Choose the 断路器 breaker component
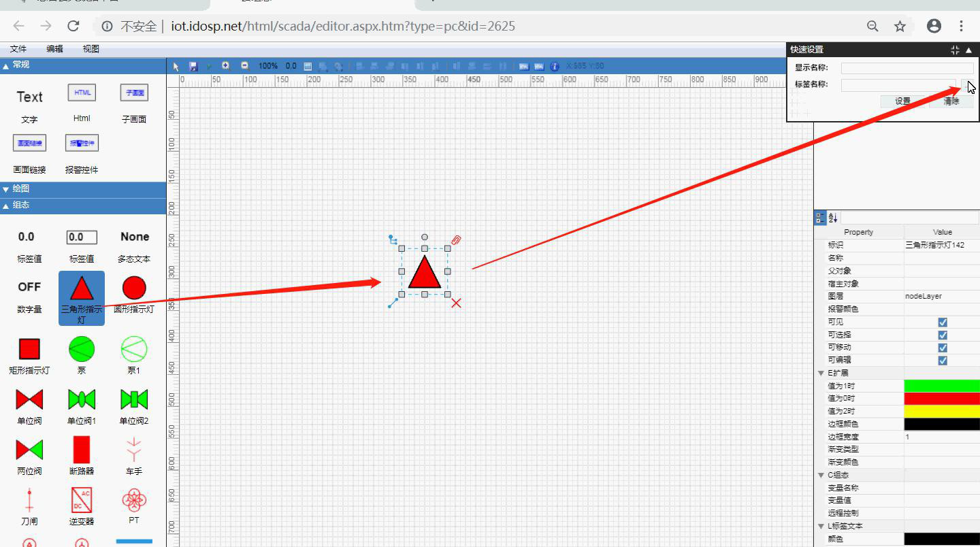980x547 pixels. (x=81, y=450)
